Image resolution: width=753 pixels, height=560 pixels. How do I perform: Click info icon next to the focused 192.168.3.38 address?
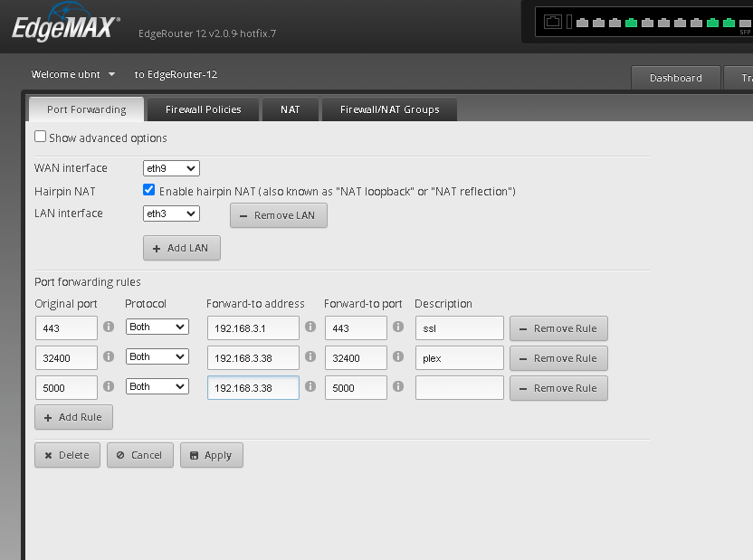[x=310, y=386]
